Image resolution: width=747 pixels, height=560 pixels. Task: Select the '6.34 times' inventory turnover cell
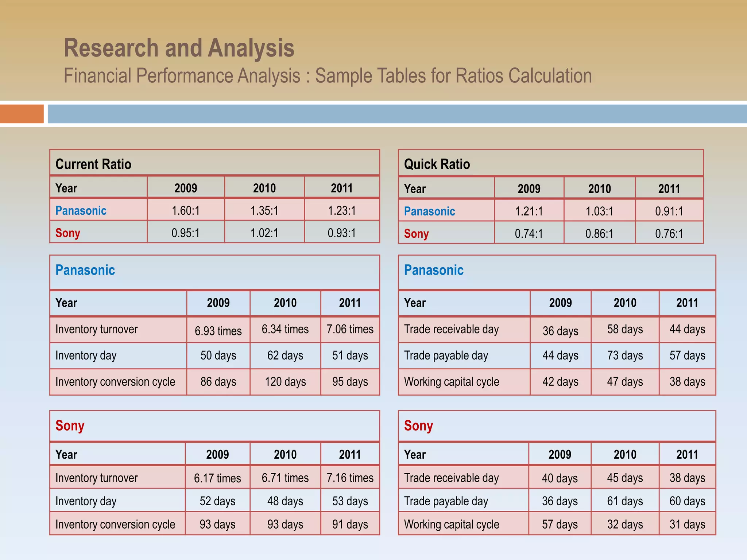pyautogui.click(x=285, y=329)
